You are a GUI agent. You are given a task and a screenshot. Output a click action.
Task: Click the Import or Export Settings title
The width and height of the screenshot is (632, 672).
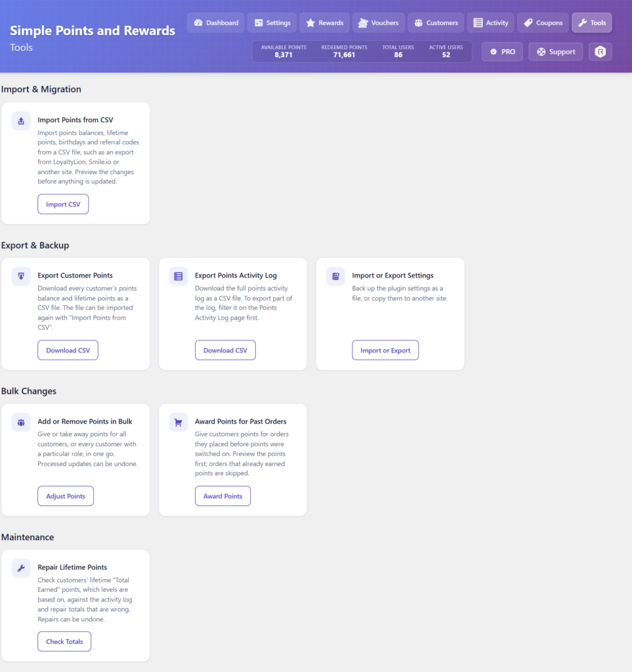pyautogui.click(x=393, y=276)
